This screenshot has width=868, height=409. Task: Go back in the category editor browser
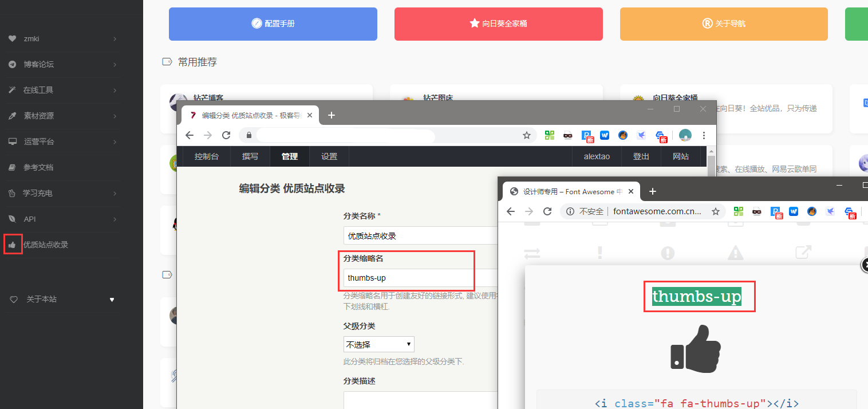pos(190,135)
